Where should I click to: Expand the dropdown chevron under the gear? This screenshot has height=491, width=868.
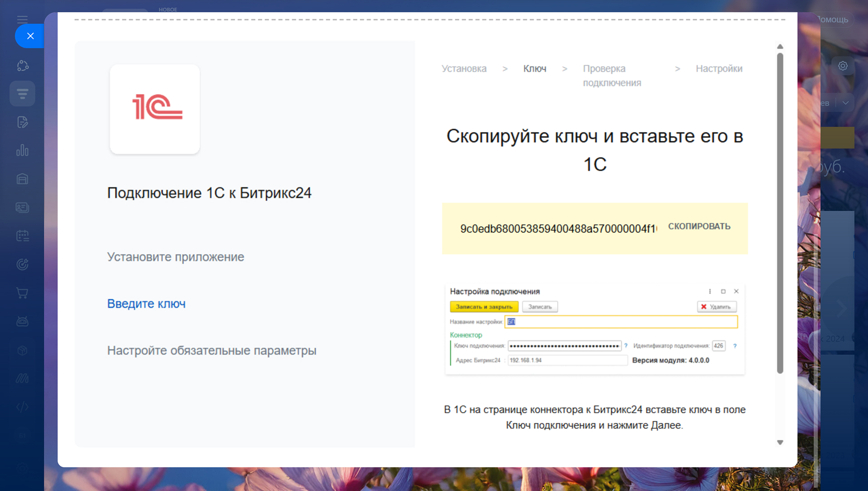(x=845, y=103)
